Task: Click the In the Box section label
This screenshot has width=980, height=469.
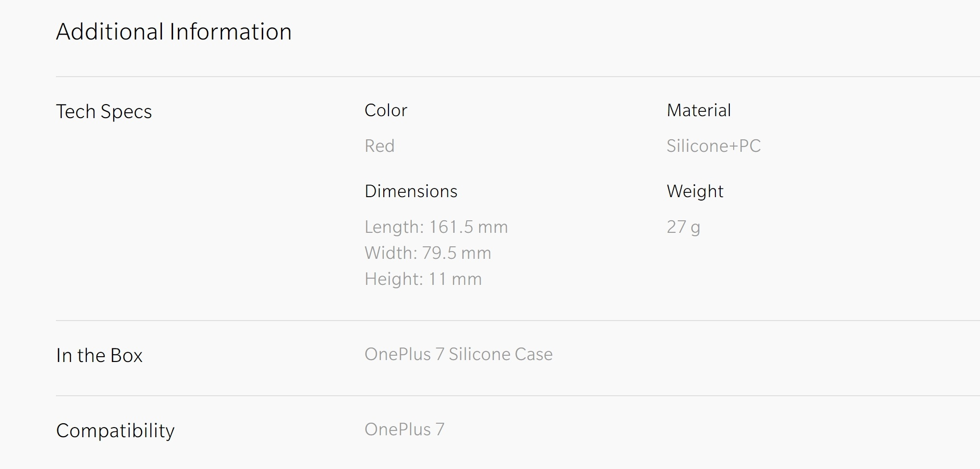Action: click(x=99, y=356)
